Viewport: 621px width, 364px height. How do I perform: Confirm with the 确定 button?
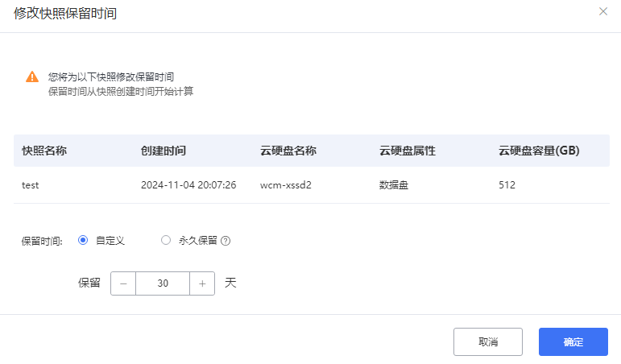click(573, 341)
